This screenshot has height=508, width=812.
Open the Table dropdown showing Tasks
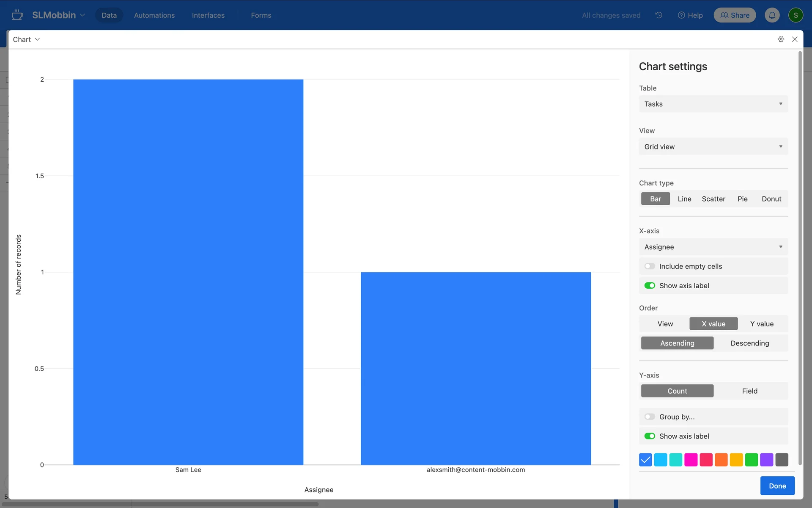(713, 104)
